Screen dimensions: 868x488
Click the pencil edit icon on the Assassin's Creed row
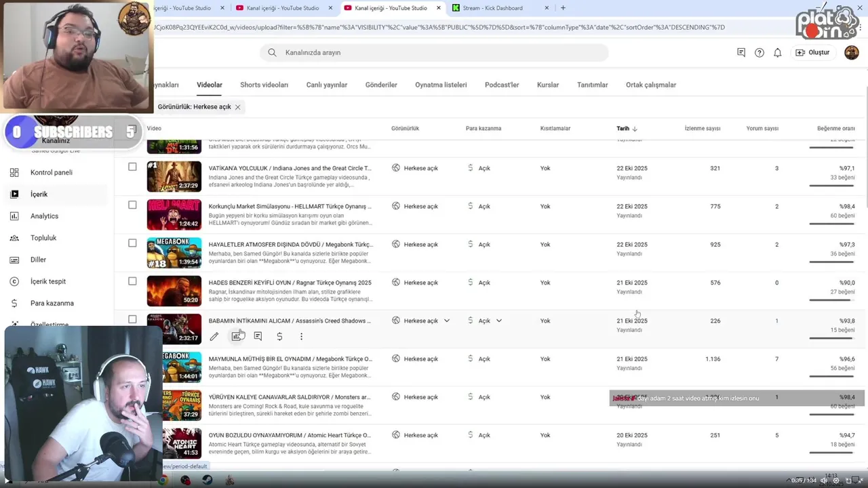[214, 336]
